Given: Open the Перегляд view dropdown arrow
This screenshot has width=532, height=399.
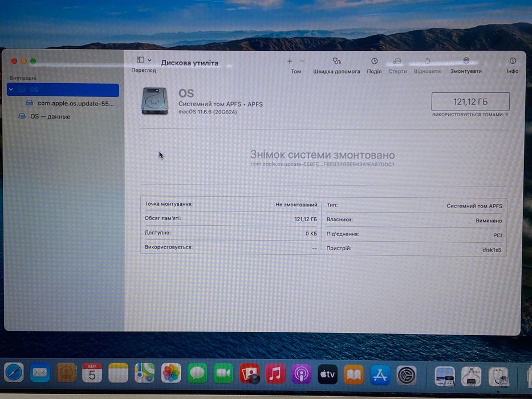Looking at the screenshot, I should tap(149, 60).
